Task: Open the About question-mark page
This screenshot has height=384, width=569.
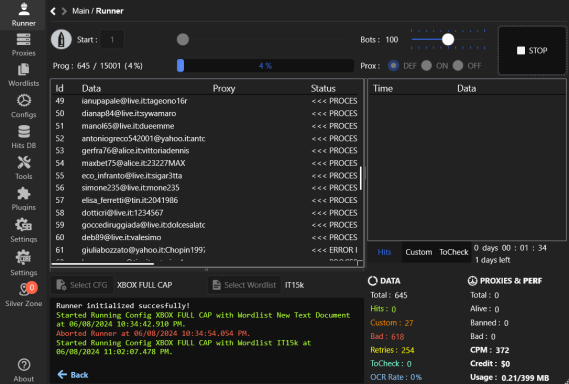Action: (24, 370)
